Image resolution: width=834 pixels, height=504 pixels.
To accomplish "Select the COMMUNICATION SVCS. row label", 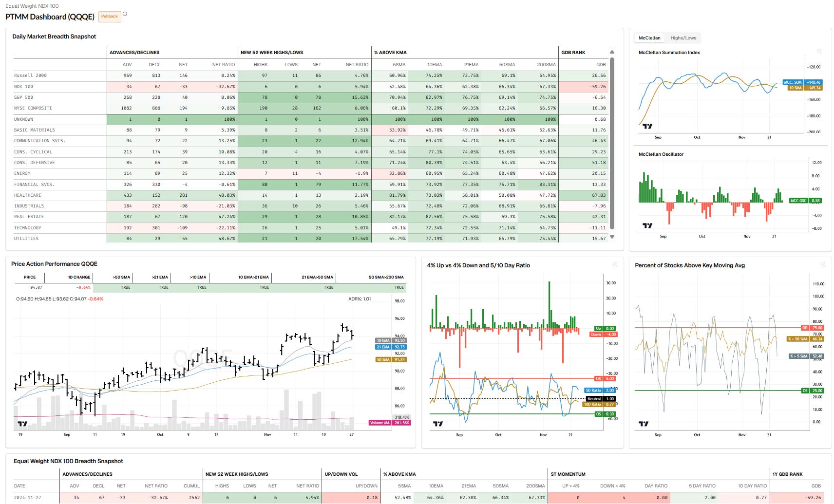I will point(40,141).
